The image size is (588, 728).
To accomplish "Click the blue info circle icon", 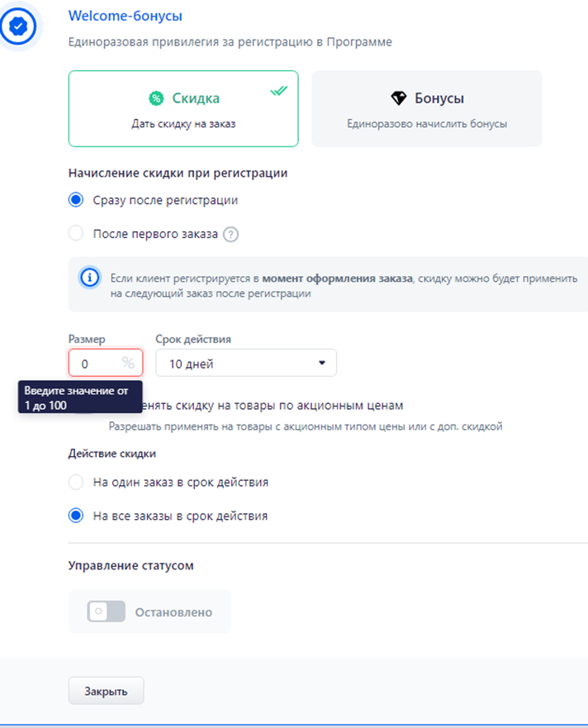I will [x=89, y=278].
